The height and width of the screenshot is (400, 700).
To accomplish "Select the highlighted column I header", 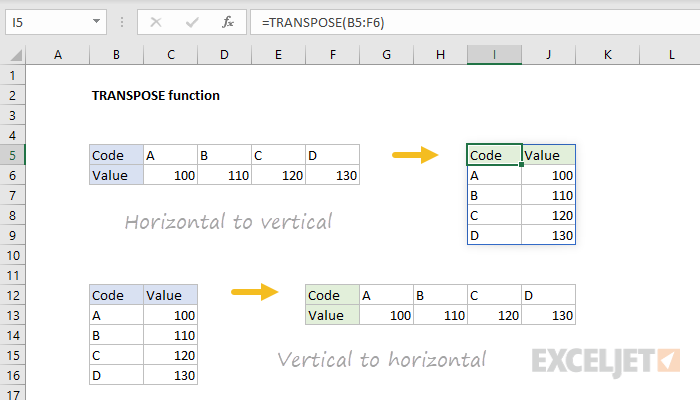I will pyautogui.click(x=494, y=55).
